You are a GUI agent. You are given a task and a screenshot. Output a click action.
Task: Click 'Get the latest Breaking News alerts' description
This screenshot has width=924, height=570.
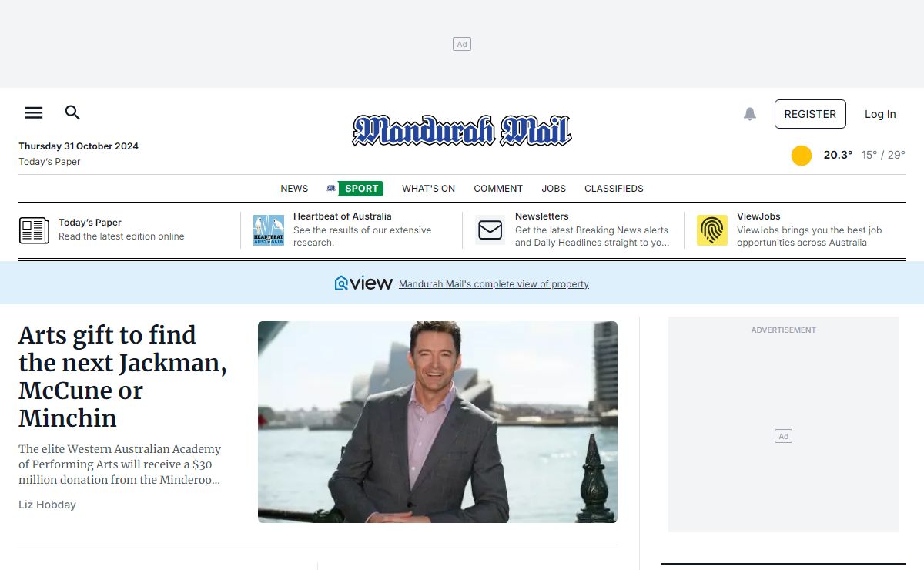pyautogui.click(x=592, y=236)
